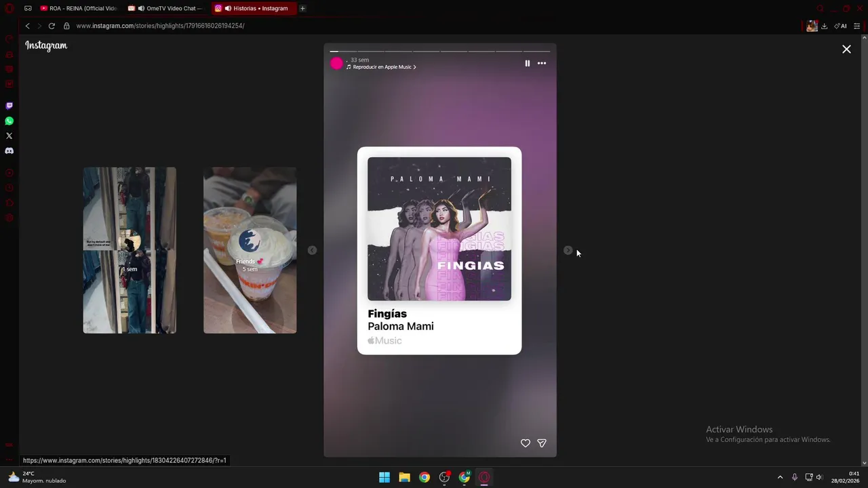Open the story three-dots options menu
Screen dimensions: 868x488
(542, 63)
